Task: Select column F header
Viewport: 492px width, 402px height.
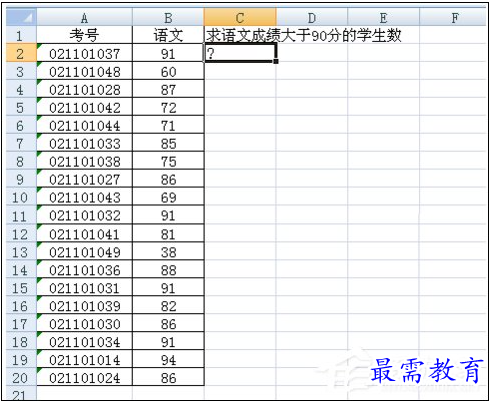Action: tap(453, 17)
